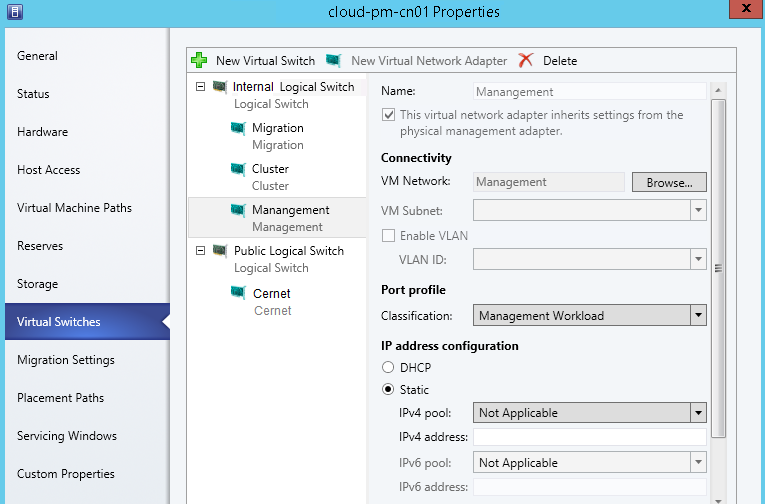Select the DHCP radio button
765x504 pixels.
coord(388,368)
